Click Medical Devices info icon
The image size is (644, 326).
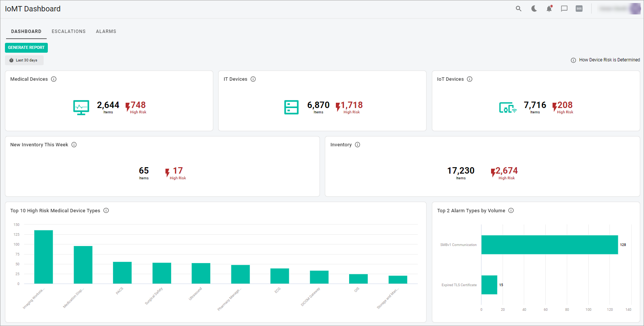point(54,79)
